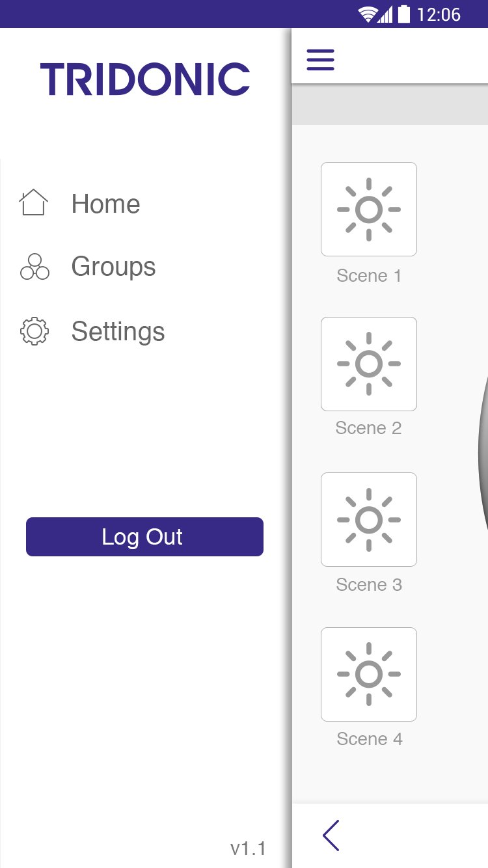Click the Settings gear icon

[x=34, y=331]
